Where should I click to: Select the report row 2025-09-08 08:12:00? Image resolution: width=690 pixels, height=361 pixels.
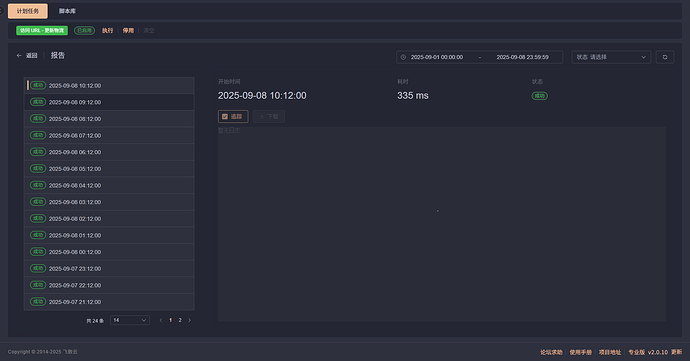[109, 119]
